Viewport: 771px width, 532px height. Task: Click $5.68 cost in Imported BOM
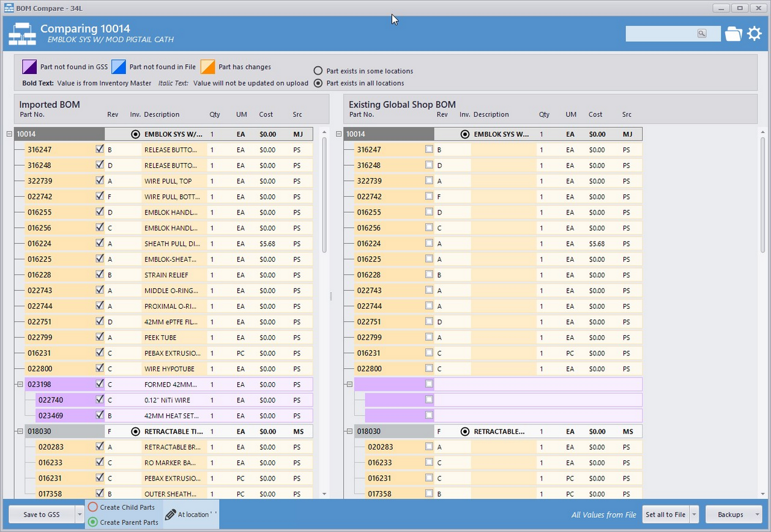(267, 243)
